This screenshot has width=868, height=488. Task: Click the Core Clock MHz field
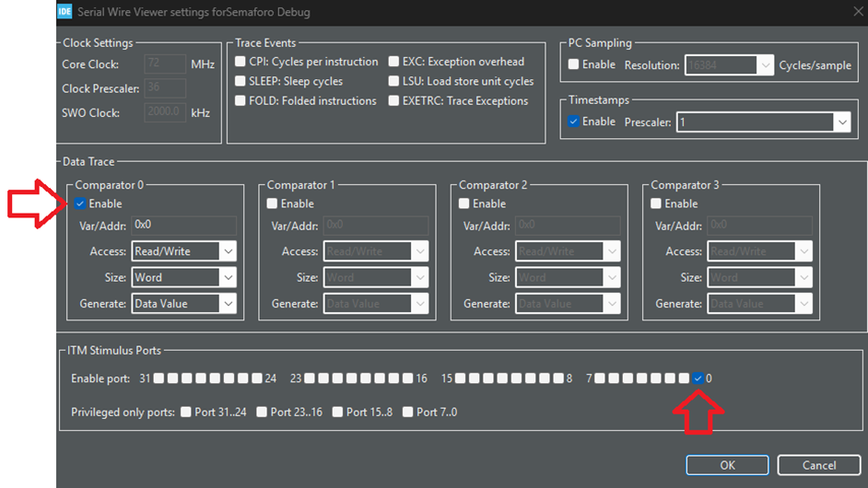(x=165, y=64)
